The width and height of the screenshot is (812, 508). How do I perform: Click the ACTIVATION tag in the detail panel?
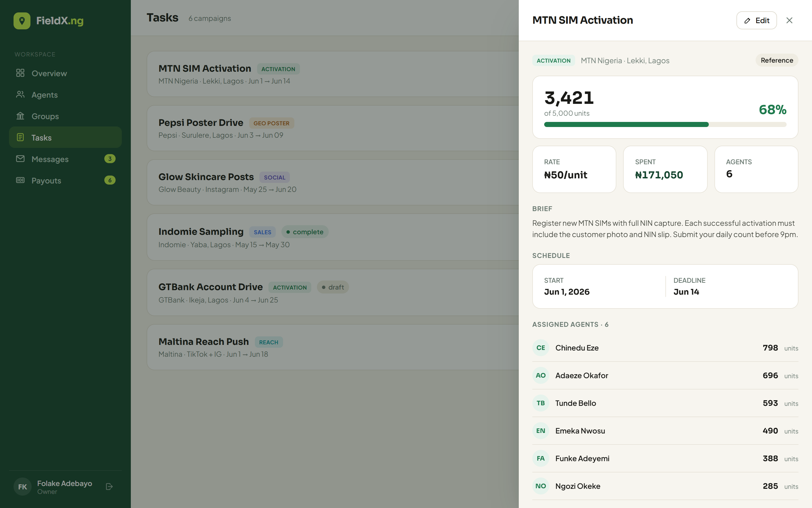553,60
